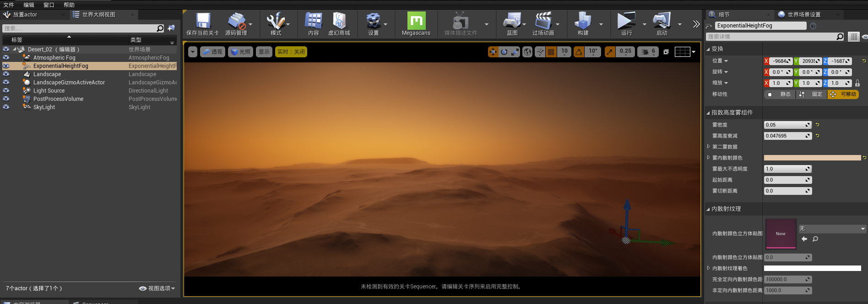Toggle grid snapping in viewport toolbar
The height and width of the screenshot is (304, 868).
pyautogui.click(x=551, y=52)
